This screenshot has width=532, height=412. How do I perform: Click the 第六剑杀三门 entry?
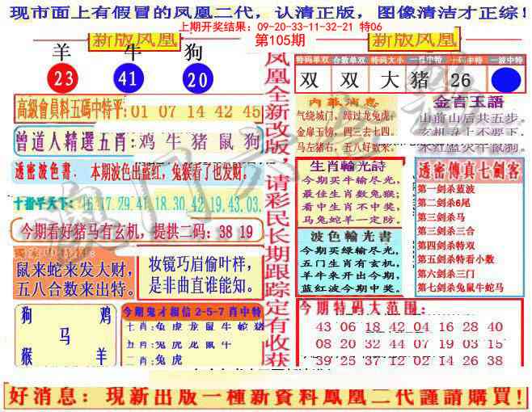[x=445, y=273]
